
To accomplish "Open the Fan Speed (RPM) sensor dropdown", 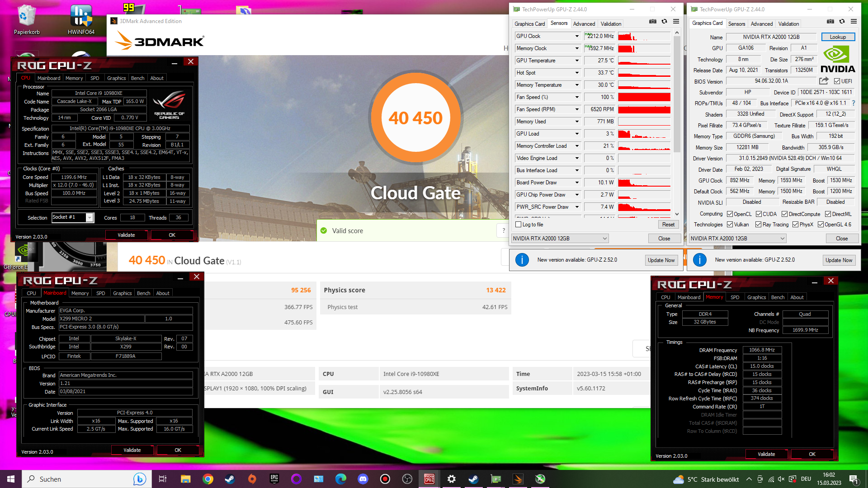I will point(577,109).
